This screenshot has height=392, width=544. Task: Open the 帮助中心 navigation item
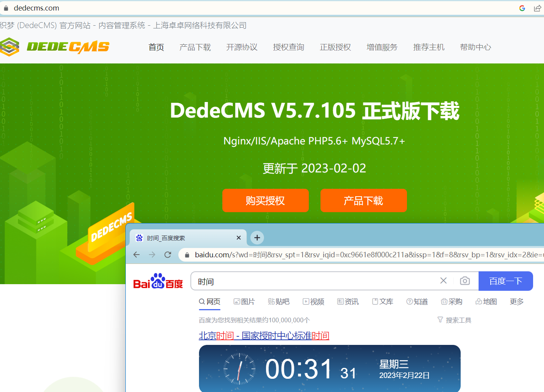coord(475,47)
